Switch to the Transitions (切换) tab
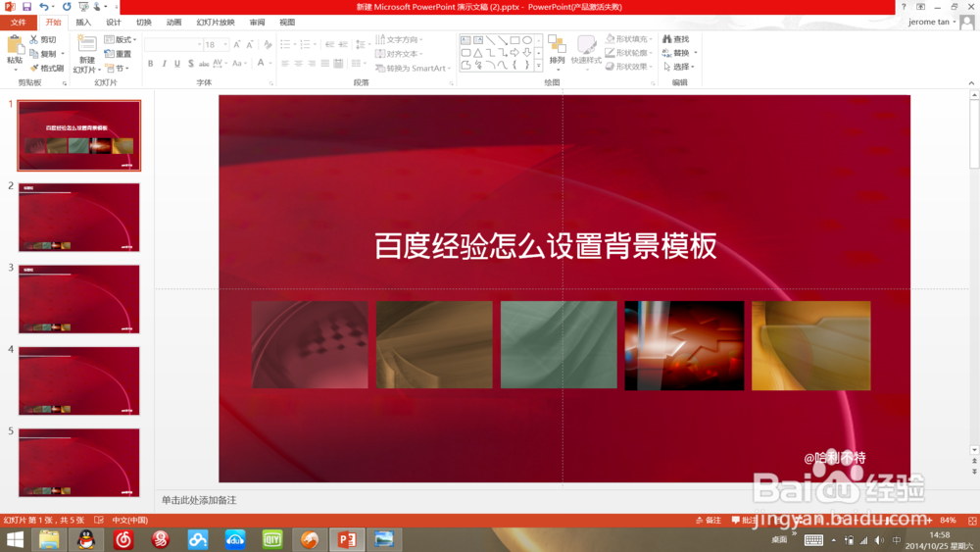980x552 pixels. click(x=144, y=22)
